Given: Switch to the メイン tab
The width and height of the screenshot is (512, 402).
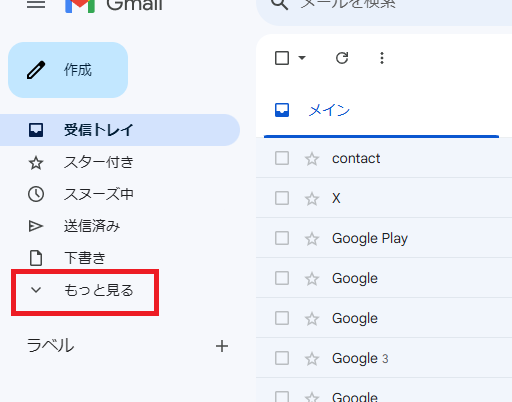Looking at the screenshot, I should tap(381, 110).
